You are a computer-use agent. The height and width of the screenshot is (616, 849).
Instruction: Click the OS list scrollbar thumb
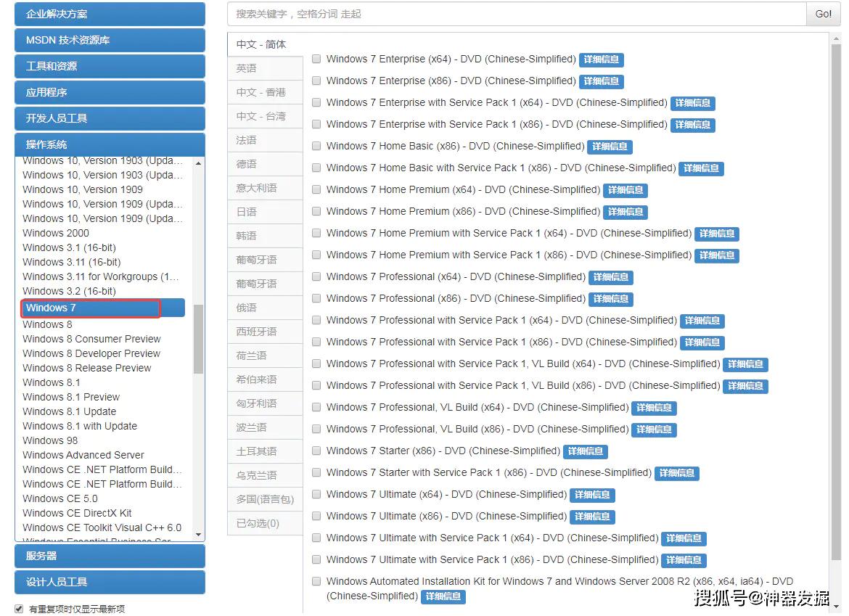(199, 339)
